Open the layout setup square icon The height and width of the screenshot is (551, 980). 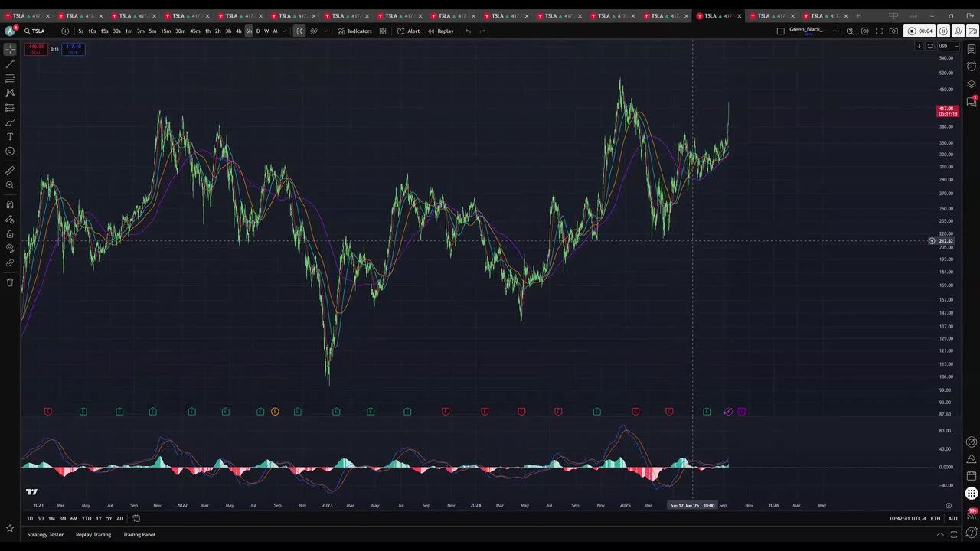(x=780, y=31)
